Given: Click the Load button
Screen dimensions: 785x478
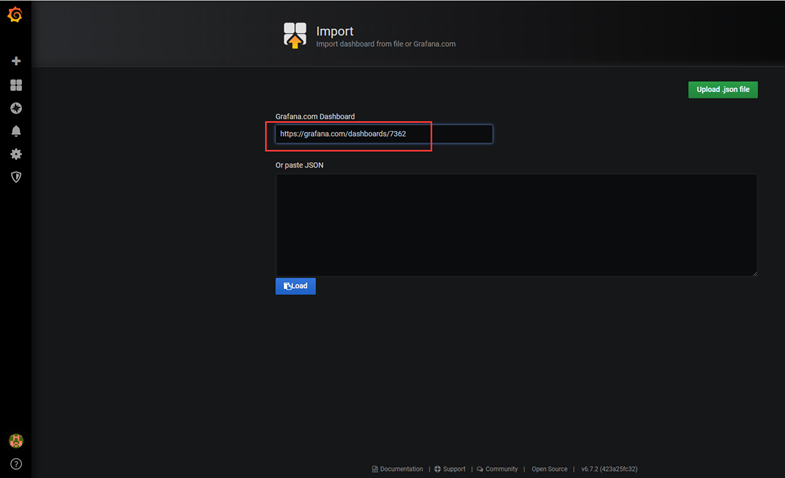Looking at the screenshot, I should (x=295, y=286).
